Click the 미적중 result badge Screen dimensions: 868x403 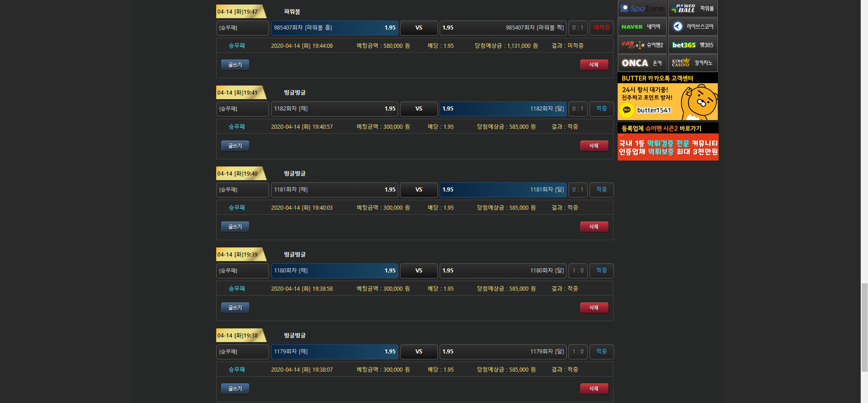pos(601,28)
